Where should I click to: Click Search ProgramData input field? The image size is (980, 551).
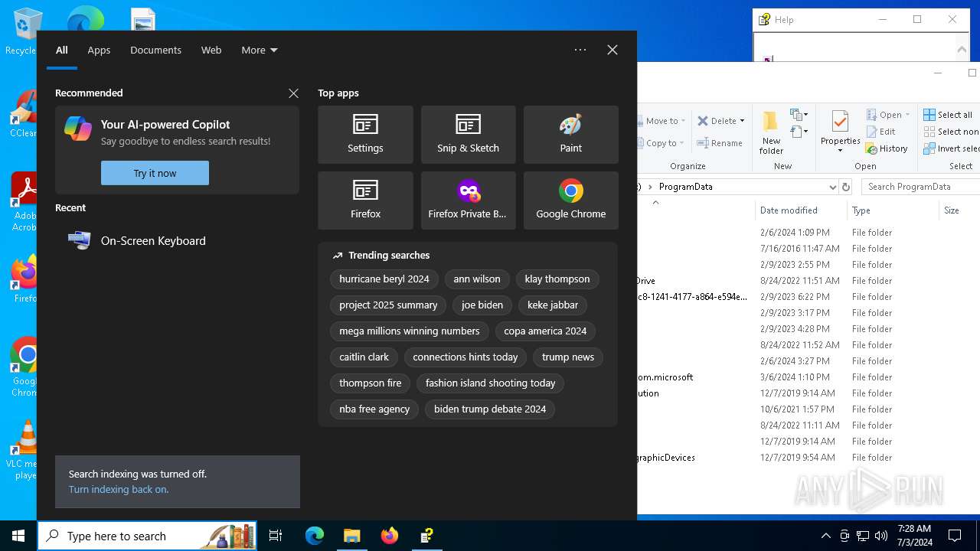tap(920, 187)
